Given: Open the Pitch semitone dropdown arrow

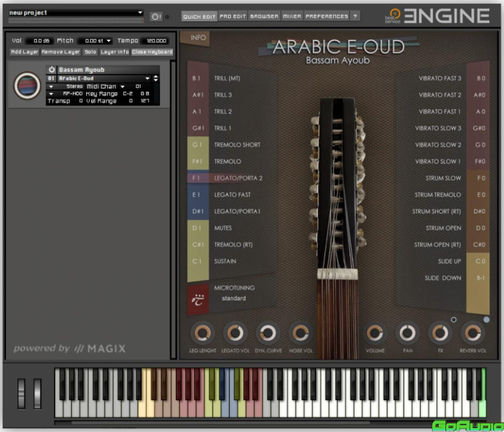Looking at the screenshot, I should (109, 41).
